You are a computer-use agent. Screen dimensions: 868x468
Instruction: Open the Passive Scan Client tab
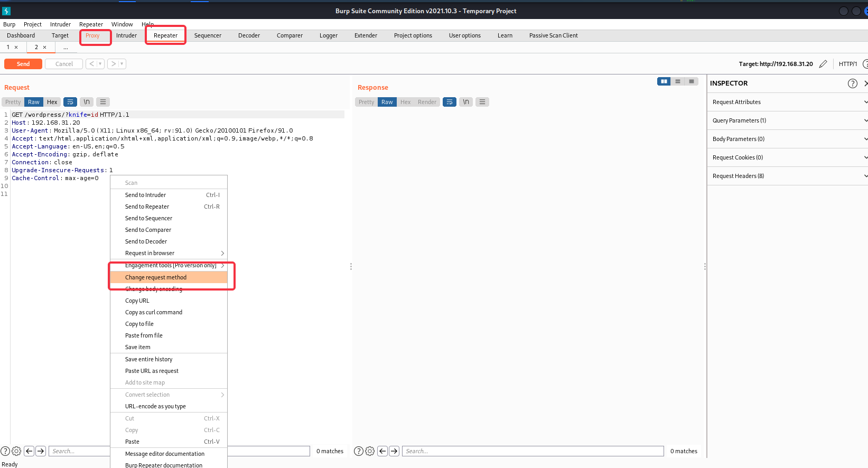point(553,35)
